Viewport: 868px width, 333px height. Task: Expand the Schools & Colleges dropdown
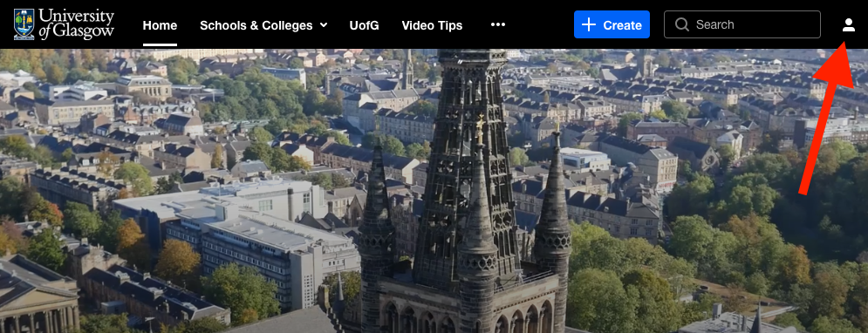(263, 25)
